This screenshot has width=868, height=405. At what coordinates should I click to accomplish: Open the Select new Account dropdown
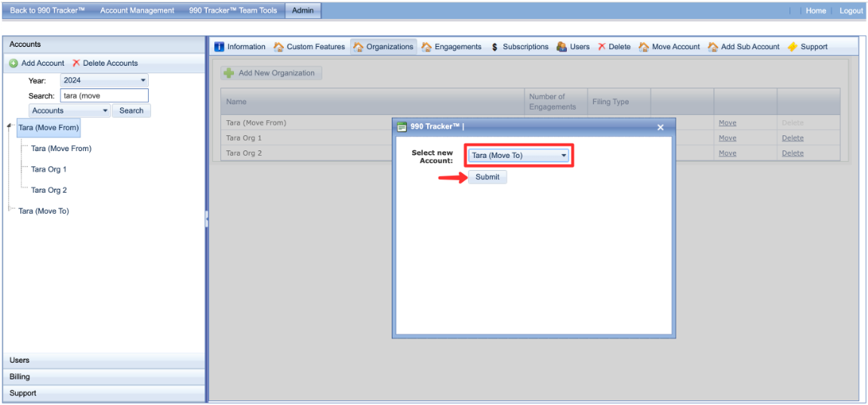pos(518,156)
